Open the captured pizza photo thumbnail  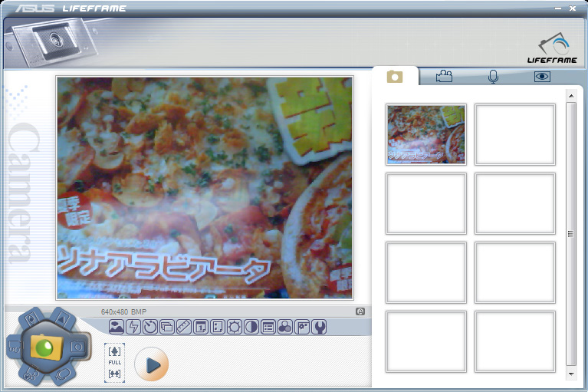pos(426,134)
